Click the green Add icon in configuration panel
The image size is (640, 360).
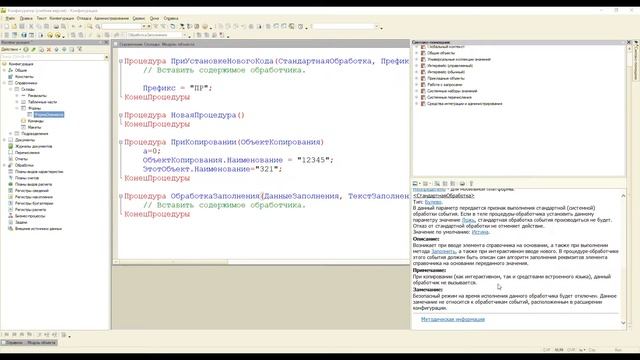click(x=26, y=49)
